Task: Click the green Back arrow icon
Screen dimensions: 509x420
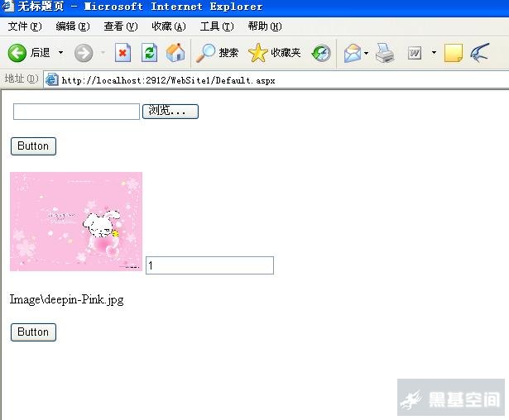Action: 17,53
